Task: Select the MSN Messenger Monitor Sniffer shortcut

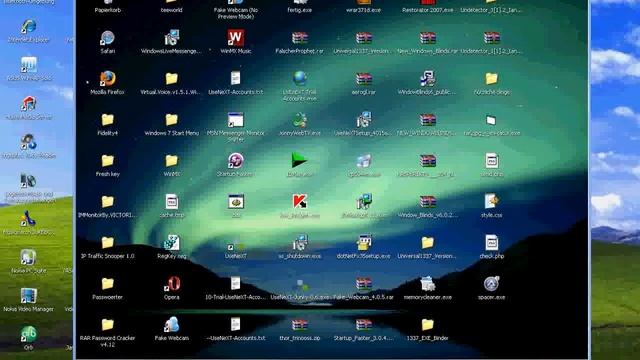Action: (x=236, y=120)
